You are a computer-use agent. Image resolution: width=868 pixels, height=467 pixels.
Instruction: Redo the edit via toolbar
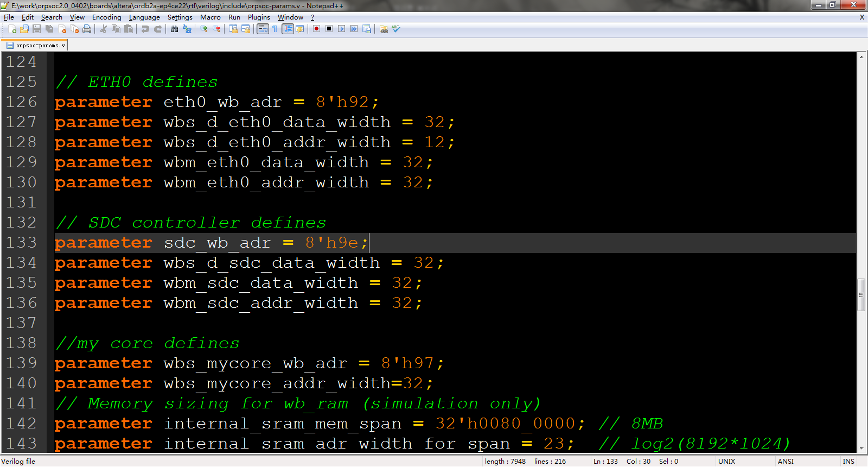pyautogui.click(x=158, y=29)
